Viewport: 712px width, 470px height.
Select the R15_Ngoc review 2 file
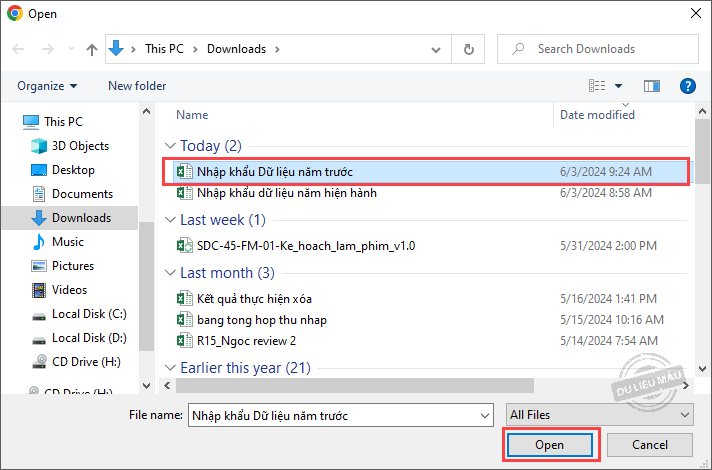click(246, 340)
